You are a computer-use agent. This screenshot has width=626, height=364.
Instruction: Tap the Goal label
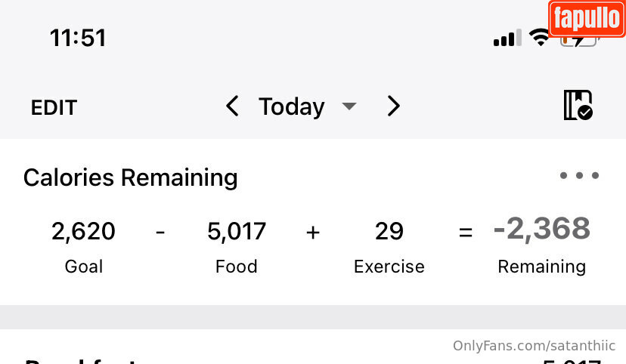click(83, 267)
